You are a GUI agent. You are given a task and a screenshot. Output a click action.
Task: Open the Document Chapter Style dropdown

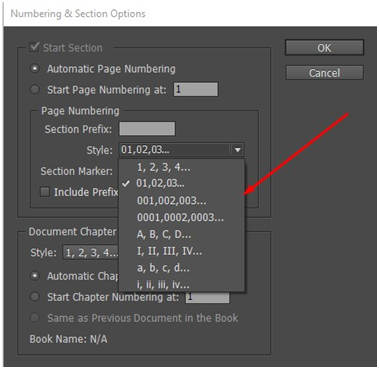[x=91, y=252]
